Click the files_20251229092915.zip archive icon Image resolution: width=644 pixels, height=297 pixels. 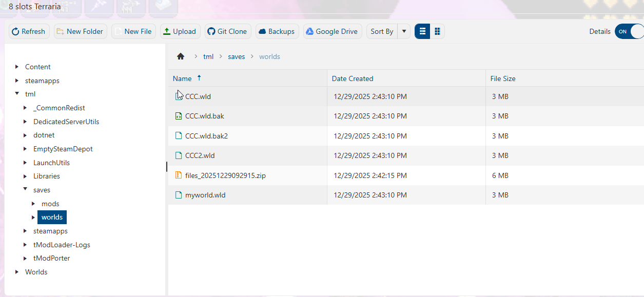pyautogui.click(x=179, y=175)
